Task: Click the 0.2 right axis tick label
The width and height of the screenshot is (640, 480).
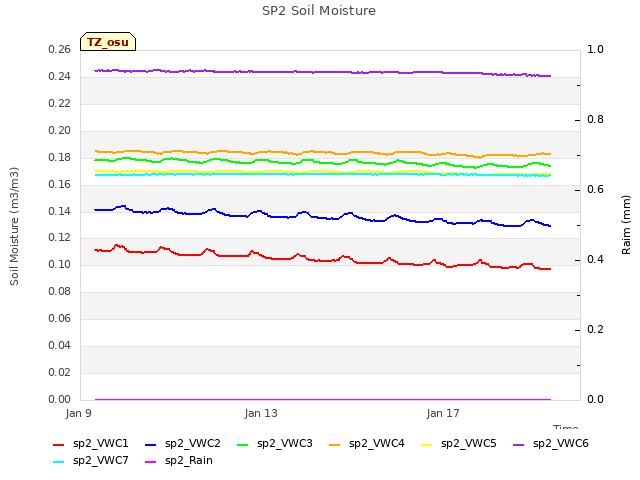Action: tap(595, 329)
